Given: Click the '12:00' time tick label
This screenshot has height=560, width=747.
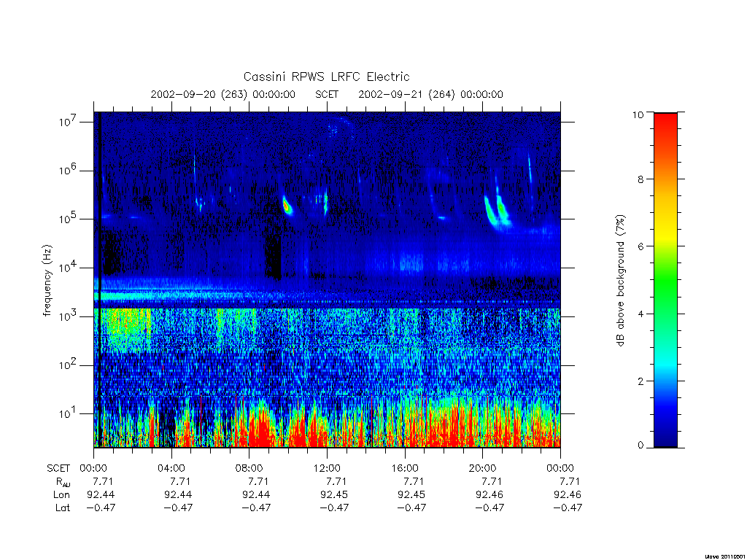Looking at the screenshot, I should 327,468.
